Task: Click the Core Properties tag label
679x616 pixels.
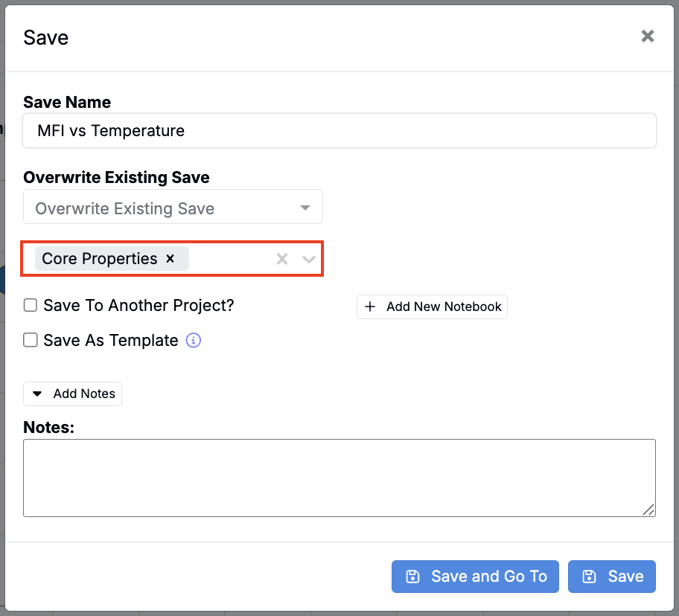Action: 100,259
